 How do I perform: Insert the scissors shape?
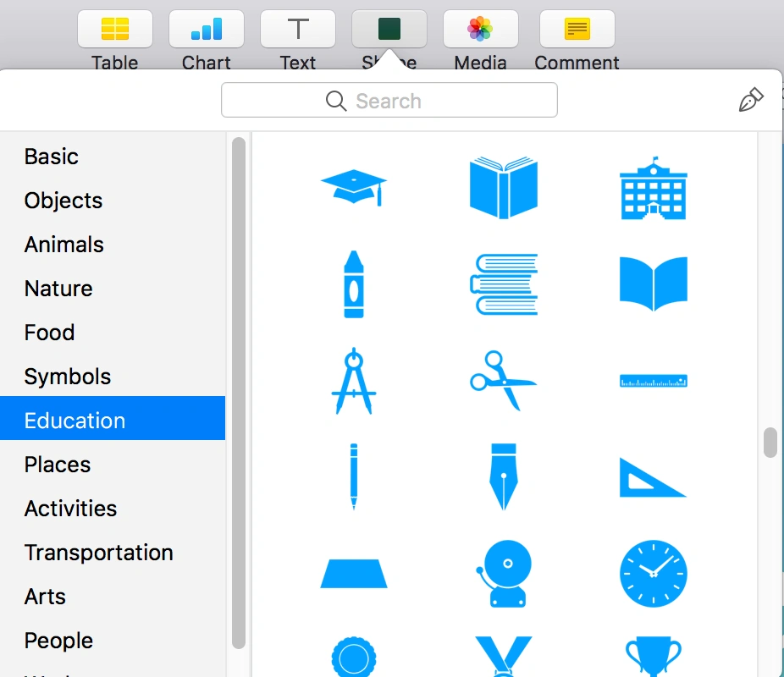pyautogui.click(x=504, y=381)
